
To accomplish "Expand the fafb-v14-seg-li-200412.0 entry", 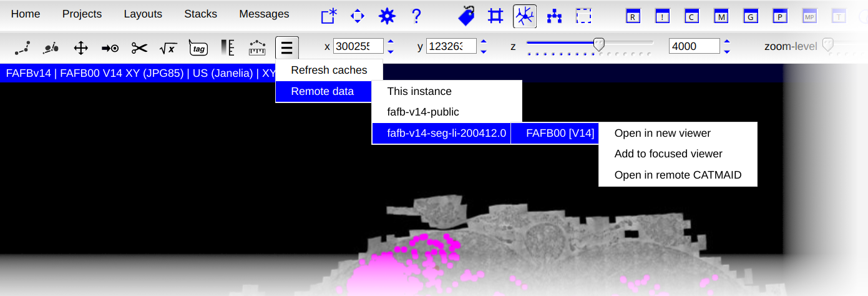I will (441, 132).
